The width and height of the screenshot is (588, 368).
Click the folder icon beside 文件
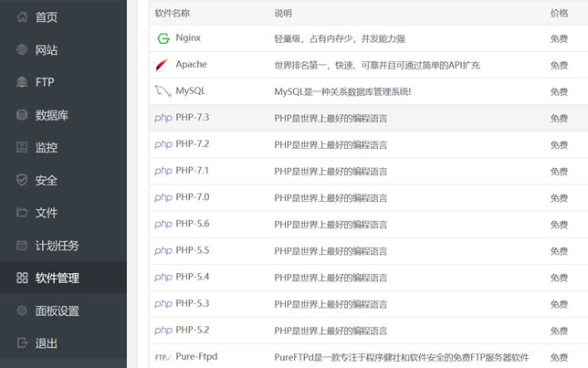pos(22,213)
